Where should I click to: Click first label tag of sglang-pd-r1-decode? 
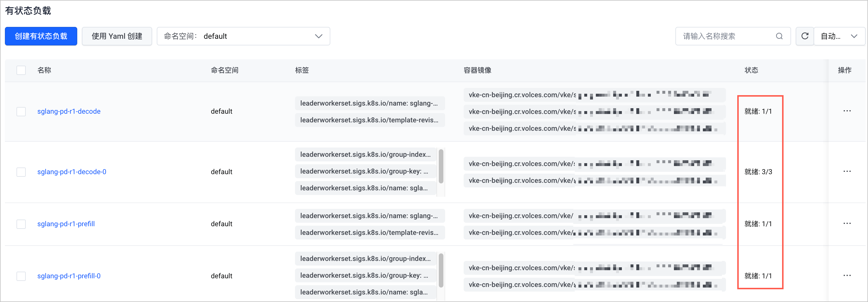(x=370, y=103)
